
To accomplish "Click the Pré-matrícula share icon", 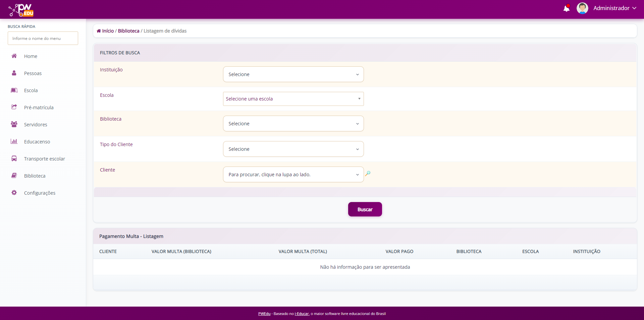I will 14,107.
